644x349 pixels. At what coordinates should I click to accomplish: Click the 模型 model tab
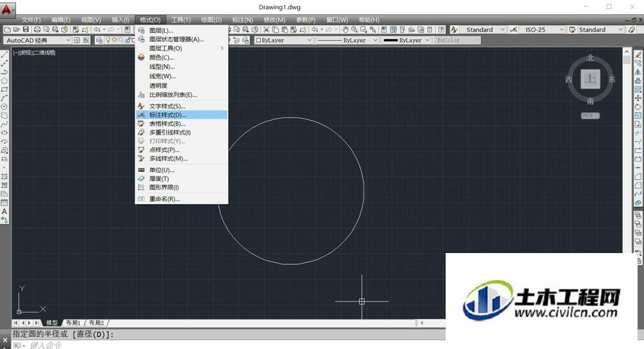coord(52,323)
